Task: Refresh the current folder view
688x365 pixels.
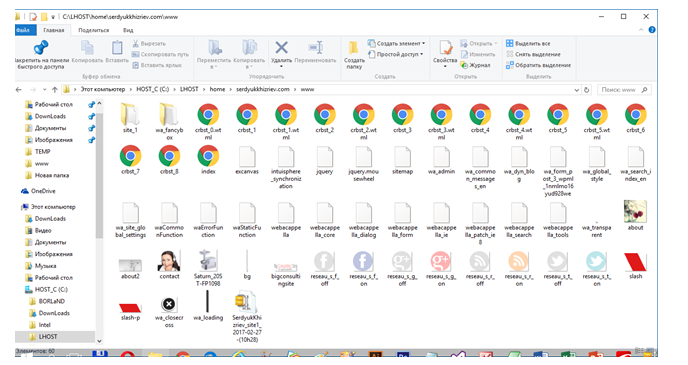Action: click(x=587, y=89)
